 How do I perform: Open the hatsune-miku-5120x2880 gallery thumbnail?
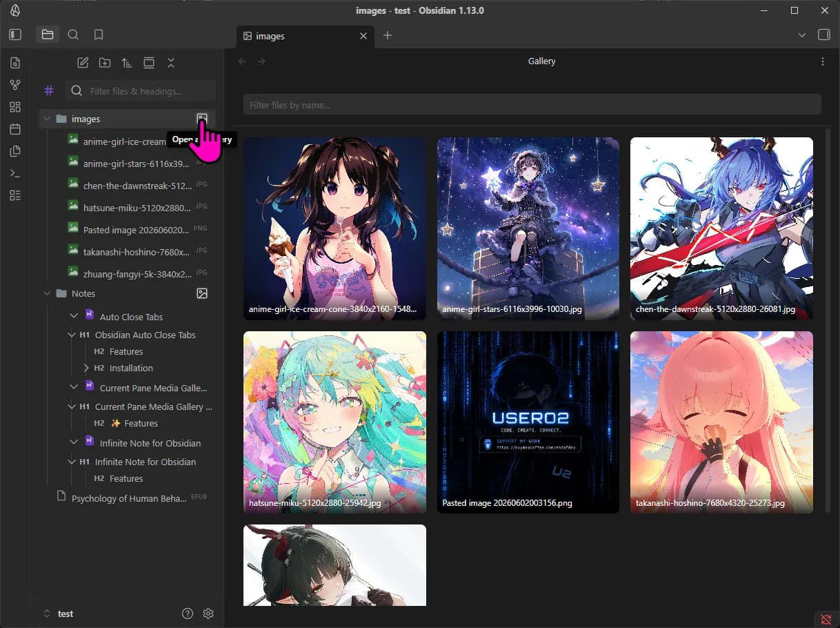pyautogui.click(x=334, y=422)
